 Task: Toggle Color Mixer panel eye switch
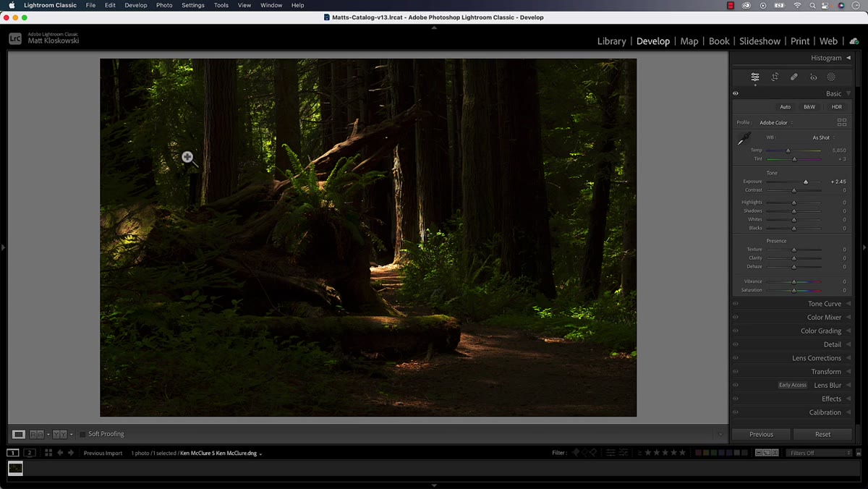click(736, 318)
